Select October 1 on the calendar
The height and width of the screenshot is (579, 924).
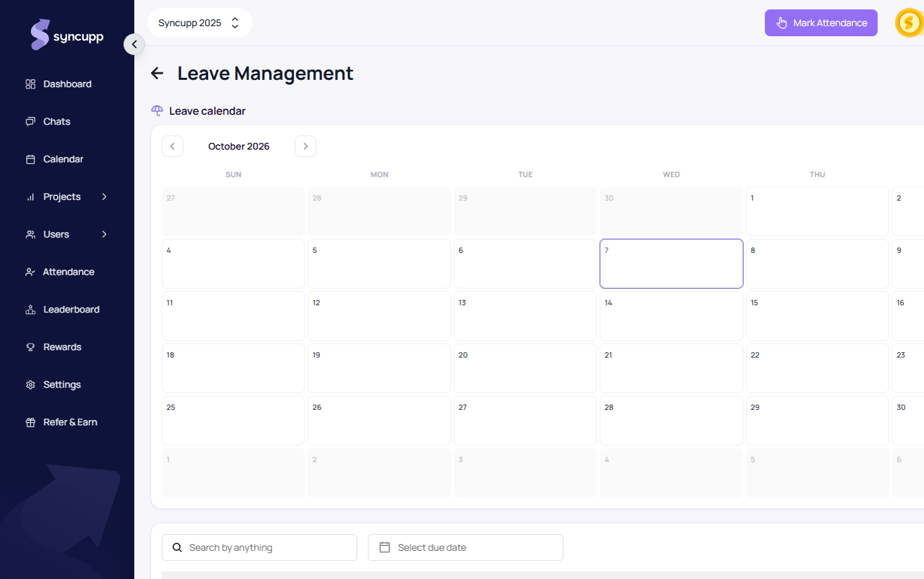click(x=817, y=211)
